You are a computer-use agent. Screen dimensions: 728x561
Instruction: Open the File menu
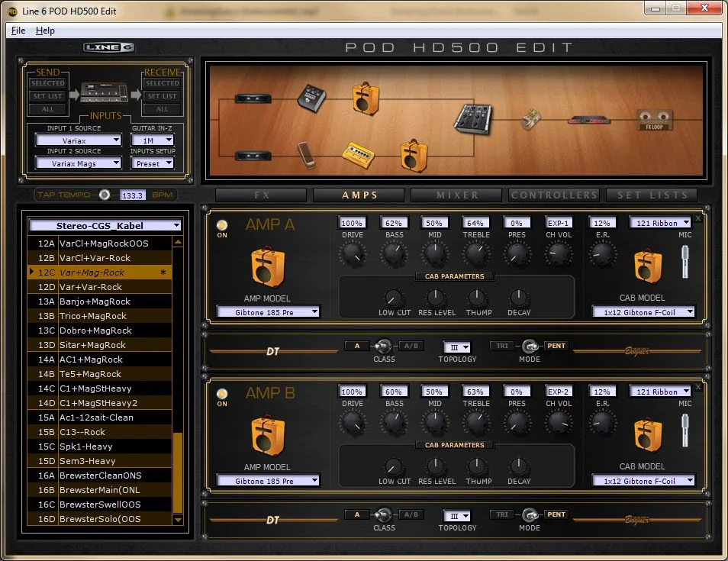click(x=18, y=31)
